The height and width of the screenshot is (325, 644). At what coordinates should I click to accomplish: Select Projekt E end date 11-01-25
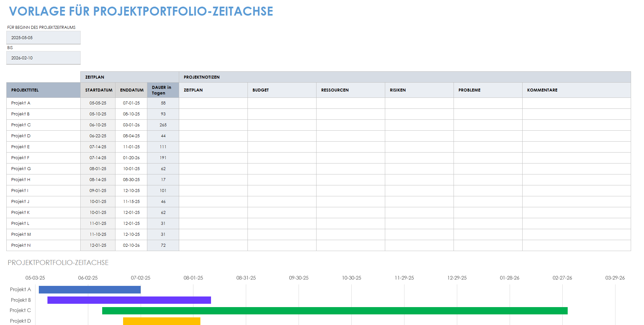point(131,147)
